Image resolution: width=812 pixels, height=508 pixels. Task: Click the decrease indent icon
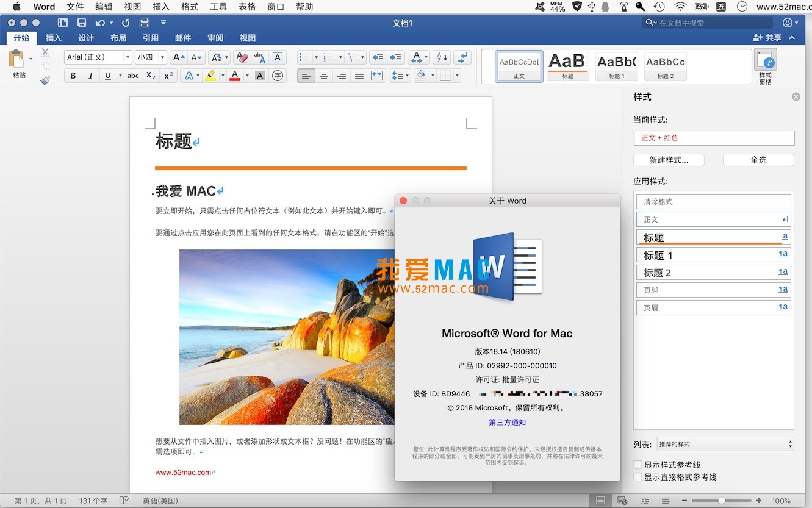click(378, 57)
